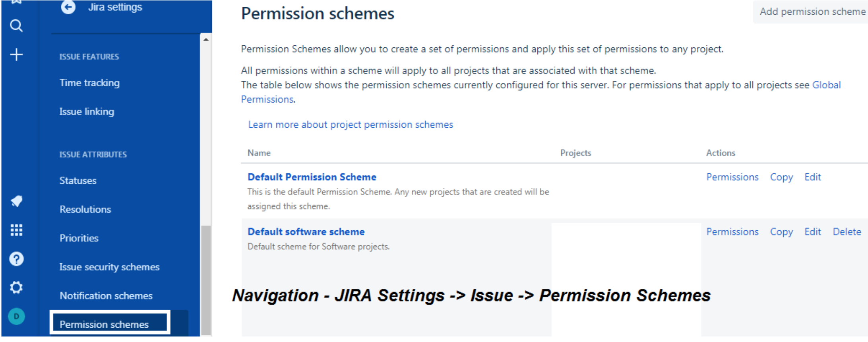Click the sidebar scroll up arrow
This screenshot has width=868, height=342.
[206, 39]
